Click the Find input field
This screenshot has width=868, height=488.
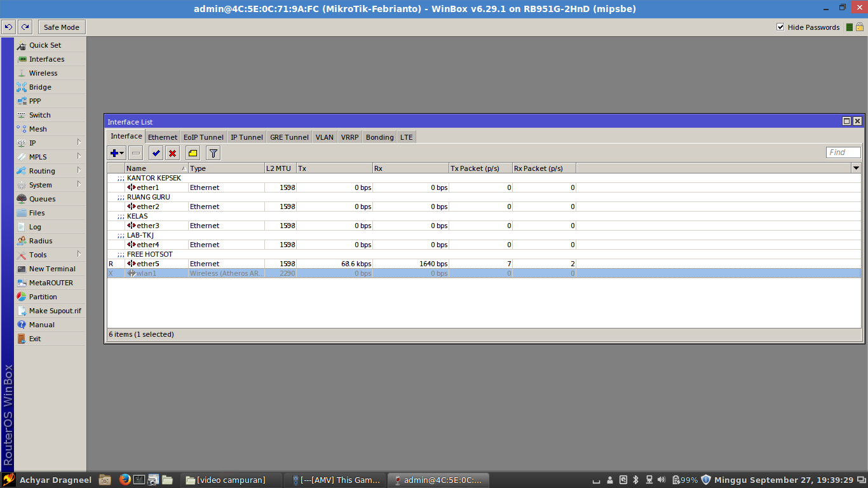[843, 152]
